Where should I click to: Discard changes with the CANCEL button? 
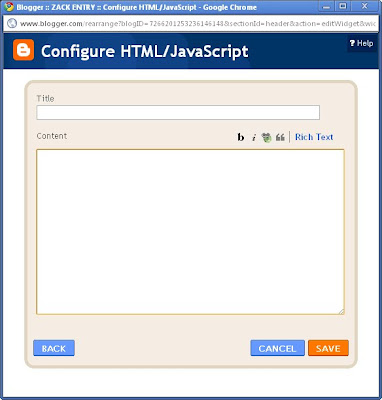[277, 348]
